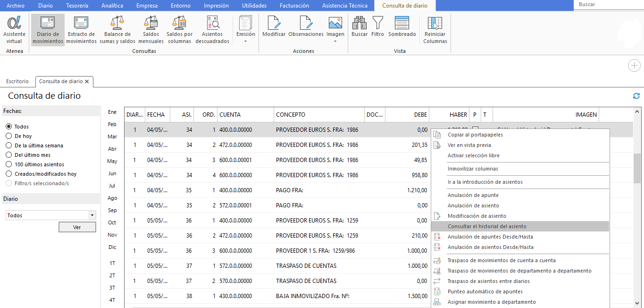
Task: Open Extracto de movimientos
Action: pos(81,30)
